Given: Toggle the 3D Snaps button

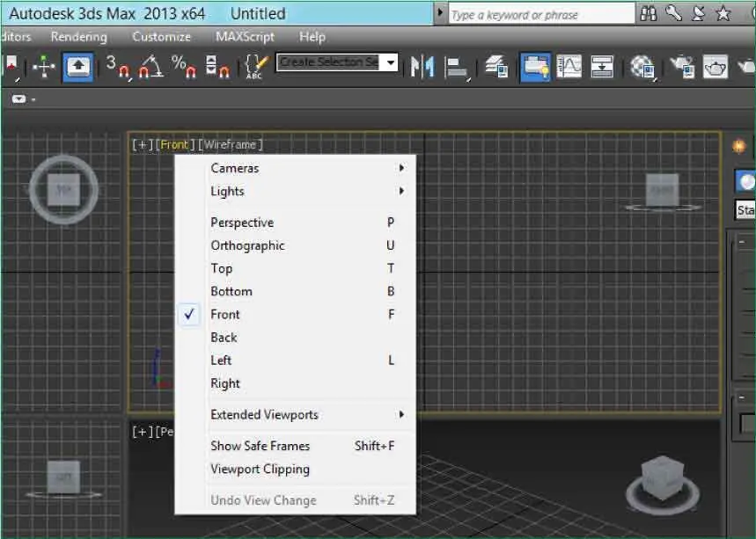Looking at the screenshot, I should (119, 67).
